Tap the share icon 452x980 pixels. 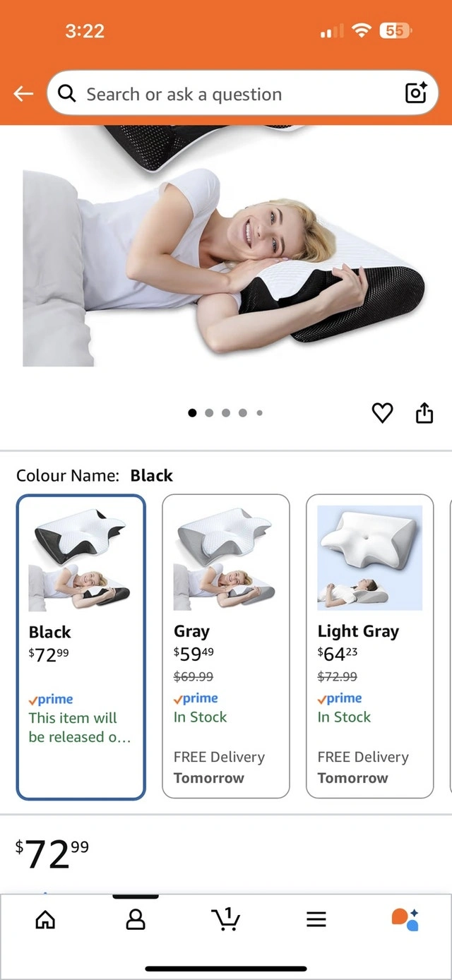[424, 412]
